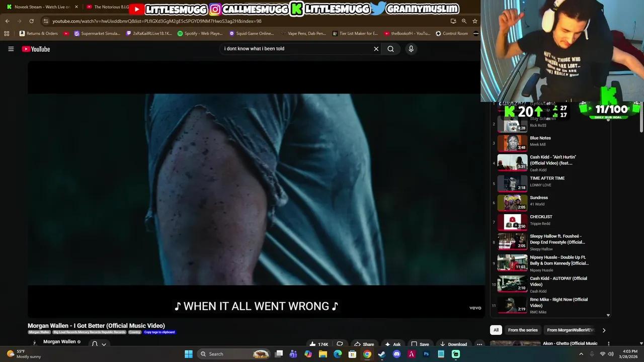Viewport: 644px width, 362px height.
Task: Select the All filter chip
Action: [x=496, y=330]
